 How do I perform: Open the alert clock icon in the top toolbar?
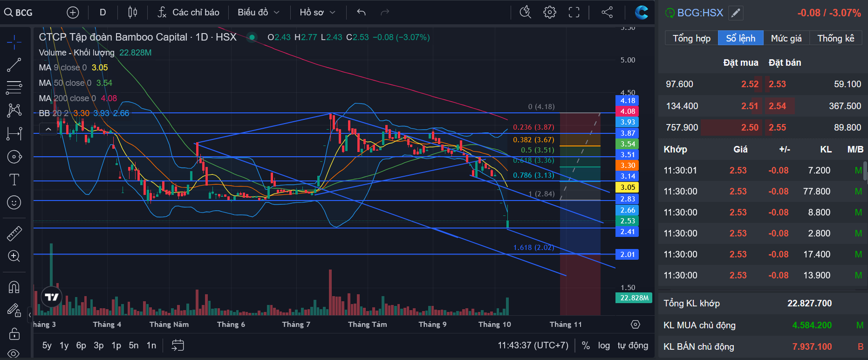(x=526, y=13)
